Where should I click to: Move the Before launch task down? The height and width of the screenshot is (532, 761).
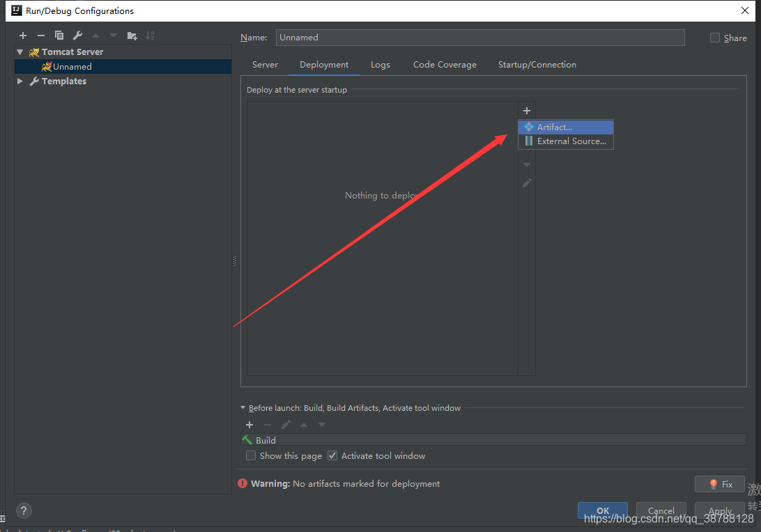pyautogui.click(x=322, y=425)
